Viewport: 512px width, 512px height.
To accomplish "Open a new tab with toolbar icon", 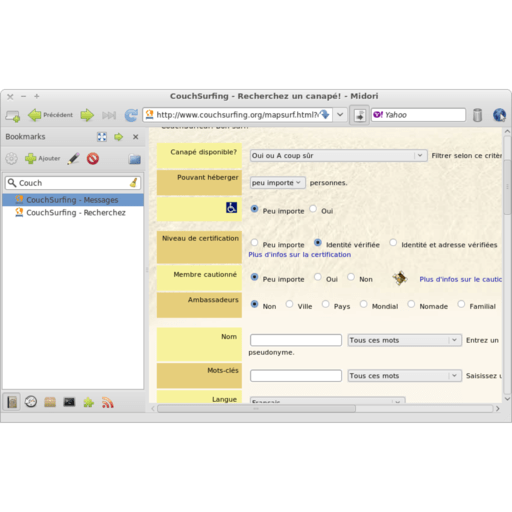I will [13, 116].
